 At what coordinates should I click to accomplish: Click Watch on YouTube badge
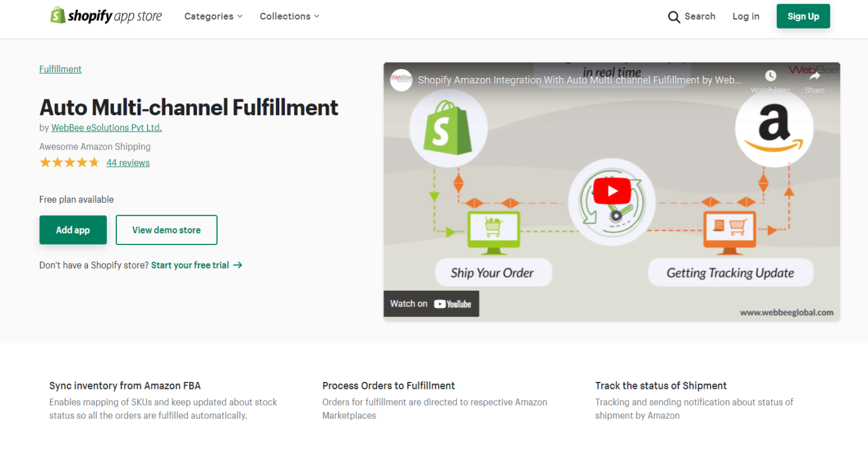431,304
